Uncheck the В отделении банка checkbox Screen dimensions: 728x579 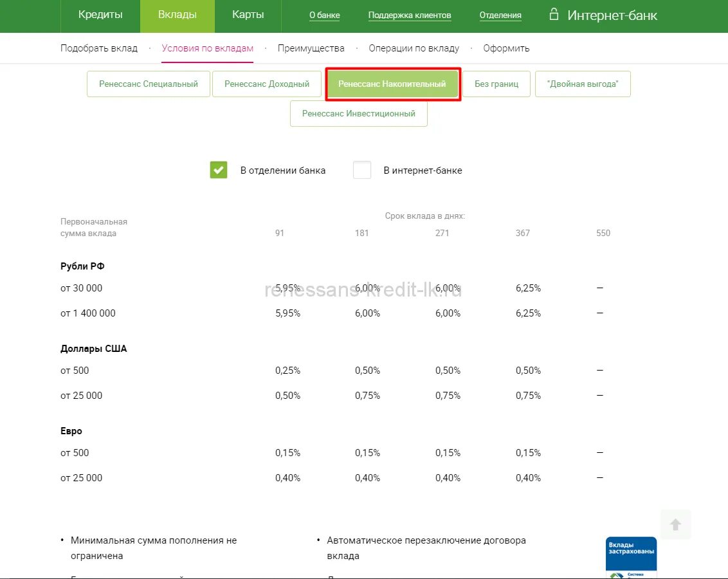click(219, 170)
